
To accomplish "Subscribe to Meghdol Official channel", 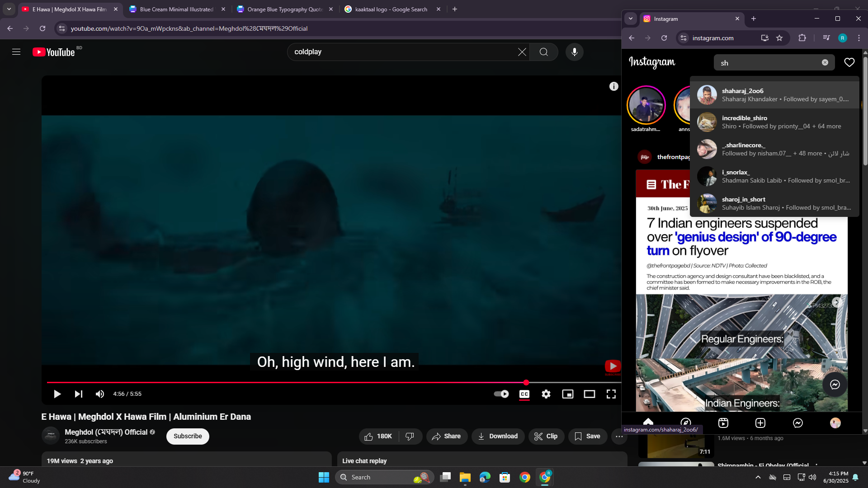I will pyautogui.click(x=188, y=436).
